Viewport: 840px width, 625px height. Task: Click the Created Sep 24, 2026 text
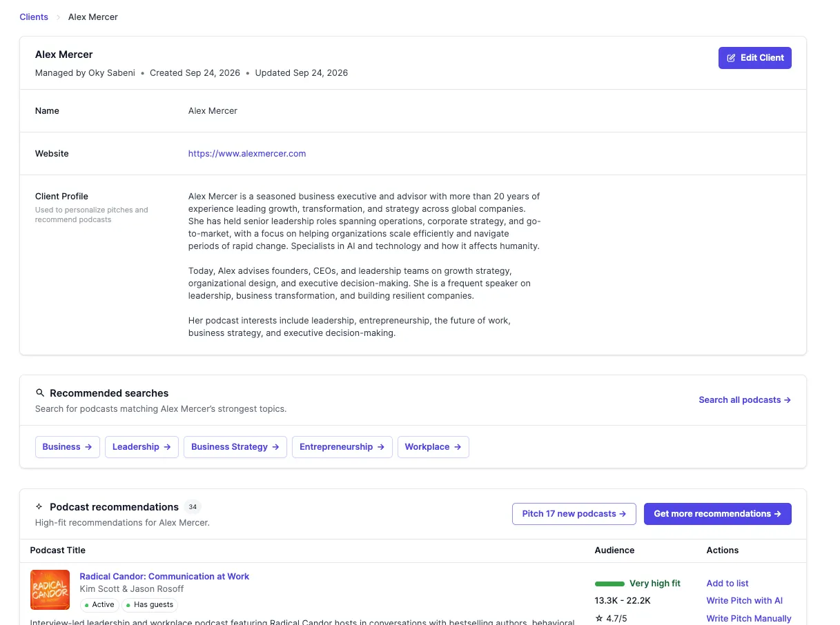tap(195, 73)
